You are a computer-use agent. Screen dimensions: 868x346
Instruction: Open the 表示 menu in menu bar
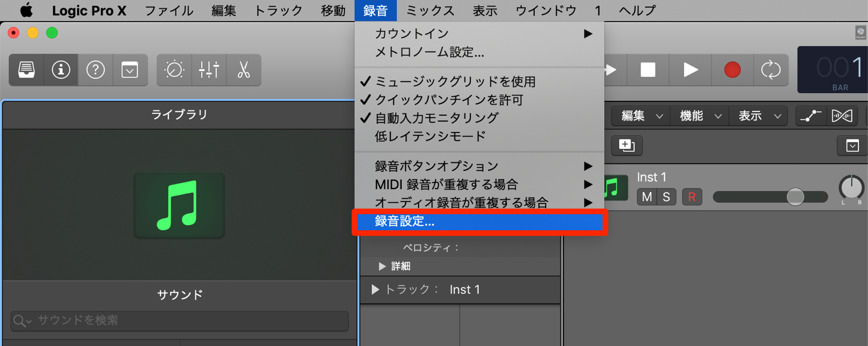485,10
